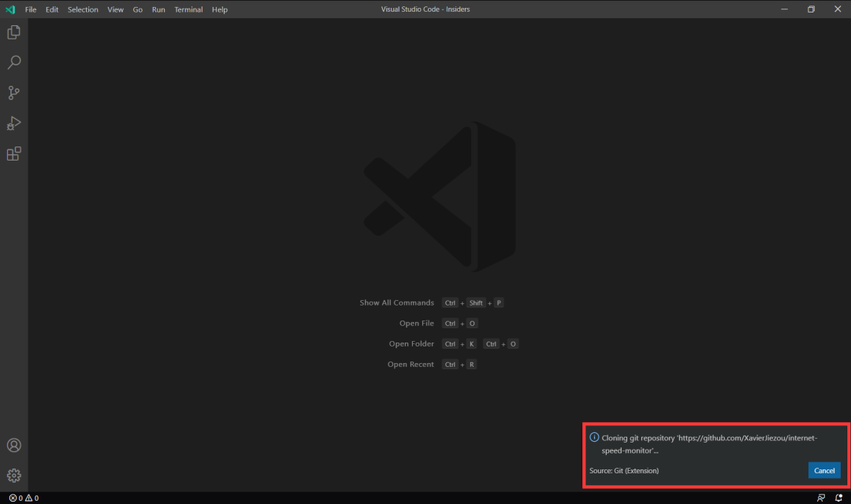The height and width of the screenshot is (504, 851).
Task: Open the Run menu
Action: [x=158, y=9]
